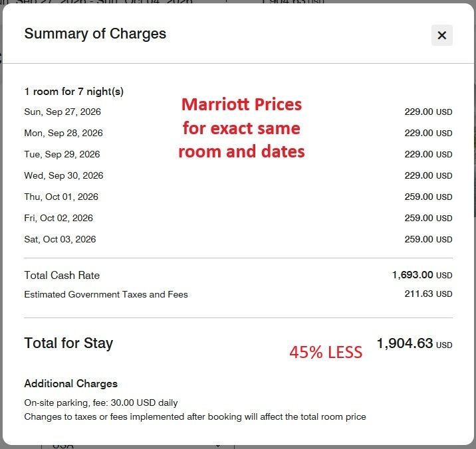Select the Sun, Sep 27, 2026 row
Image resolution: width=476 pixels, height=449 pixels.
click(x=238, y=112)
